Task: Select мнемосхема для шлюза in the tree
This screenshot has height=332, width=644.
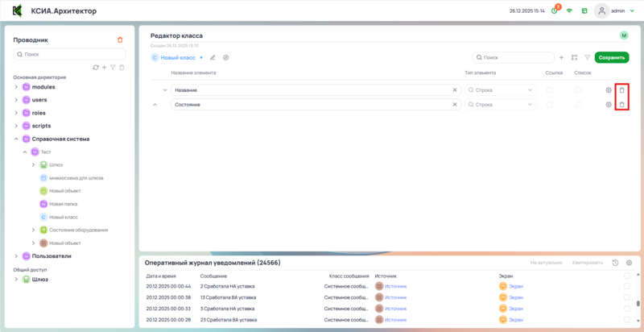Action: click(76, 178)
